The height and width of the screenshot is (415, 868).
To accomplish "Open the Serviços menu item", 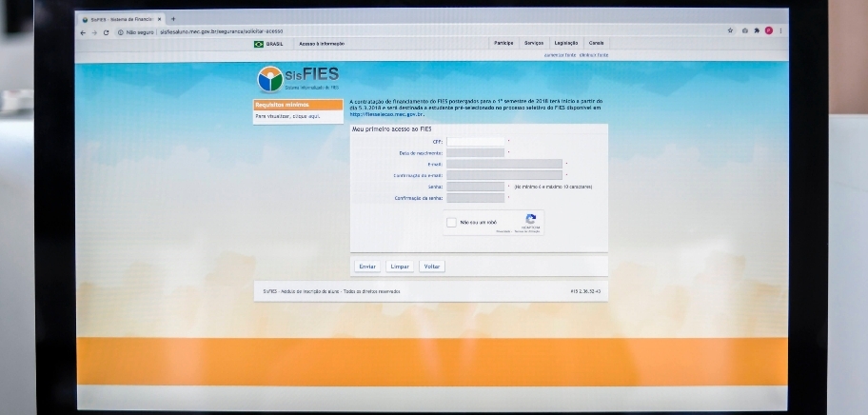I will point(534,43).
